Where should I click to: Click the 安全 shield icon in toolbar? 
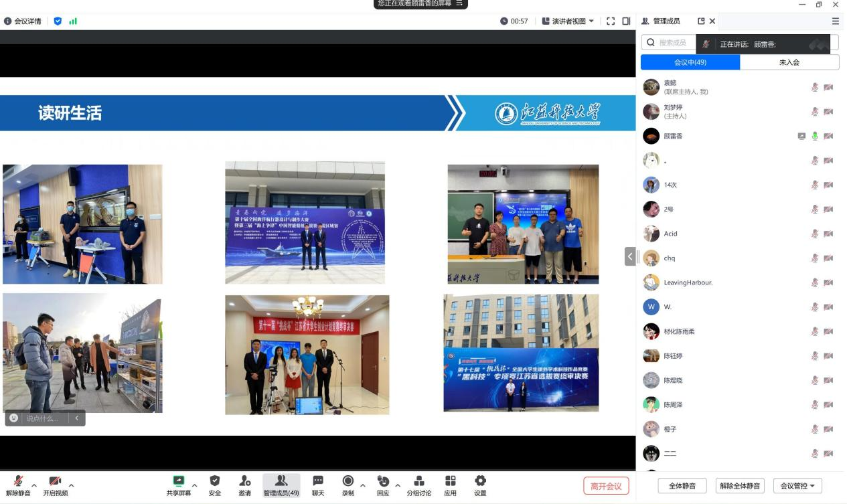click(x=214, y=485)
